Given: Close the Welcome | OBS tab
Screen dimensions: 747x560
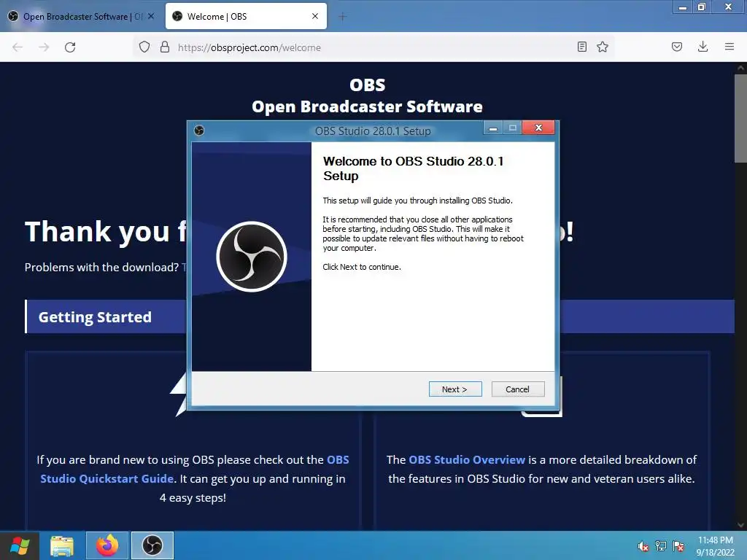Looking at the screenshot, I should tap(315, 16).
